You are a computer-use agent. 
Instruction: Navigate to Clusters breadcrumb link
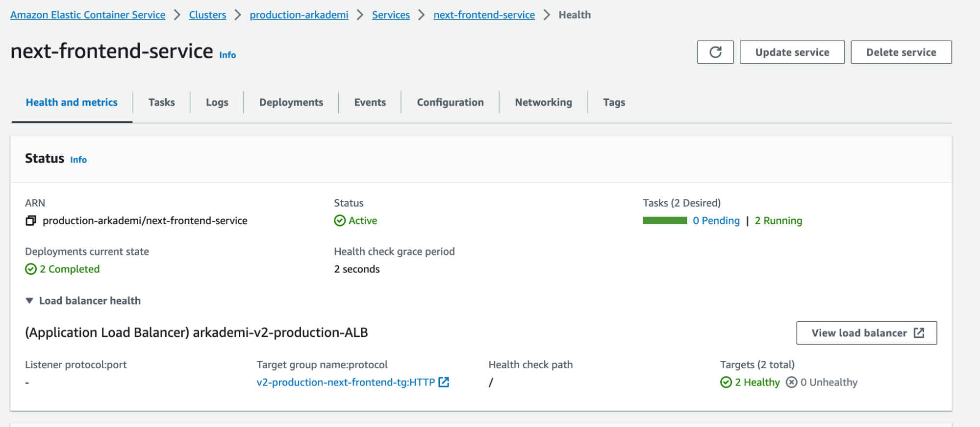tap(207, 15)
